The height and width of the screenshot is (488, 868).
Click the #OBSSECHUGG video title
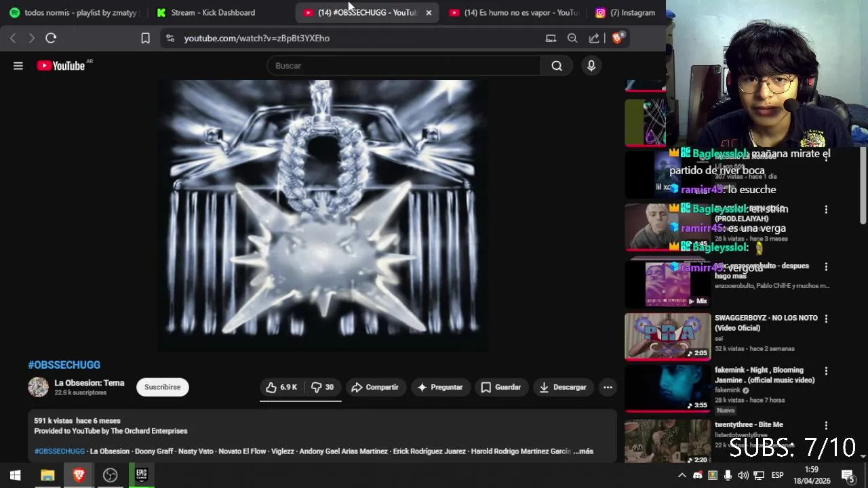[x=64, y=365]
